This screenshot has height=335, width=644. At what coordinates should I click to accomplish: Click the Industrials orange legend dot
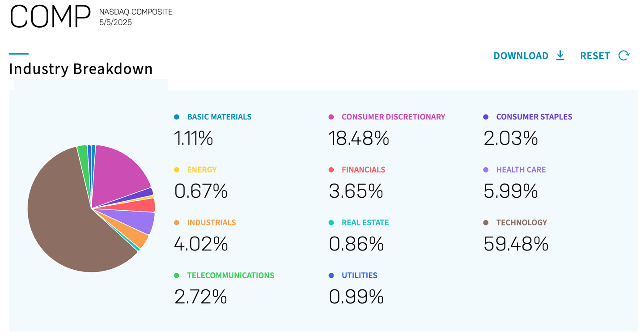177,223
